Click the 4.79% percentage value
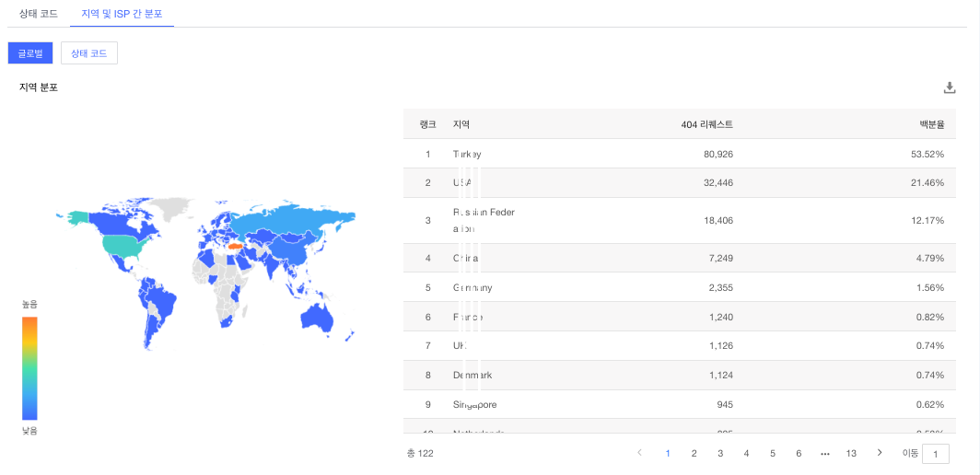The height and width of the screenshot is (475, 980). tap(930, 258)
